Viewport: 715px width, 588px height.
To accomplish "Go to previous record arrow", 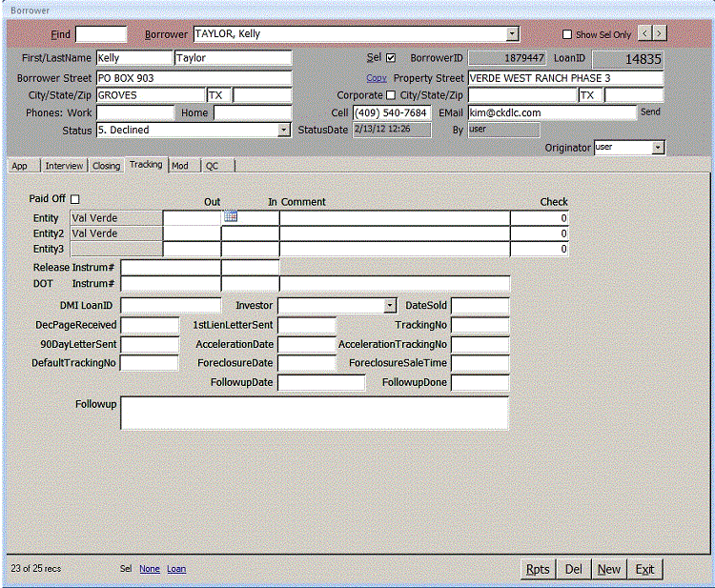I will pos(645,33).
